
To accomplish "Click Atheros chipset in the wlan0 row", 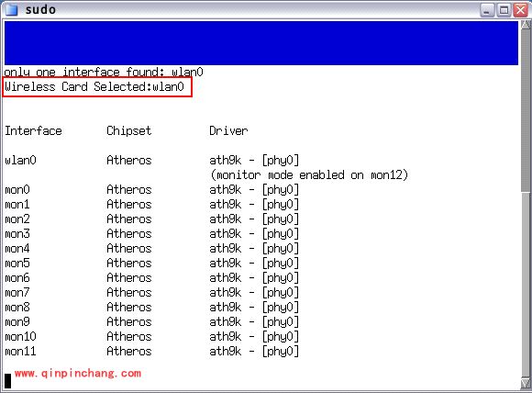I will [x=129, y=160].
